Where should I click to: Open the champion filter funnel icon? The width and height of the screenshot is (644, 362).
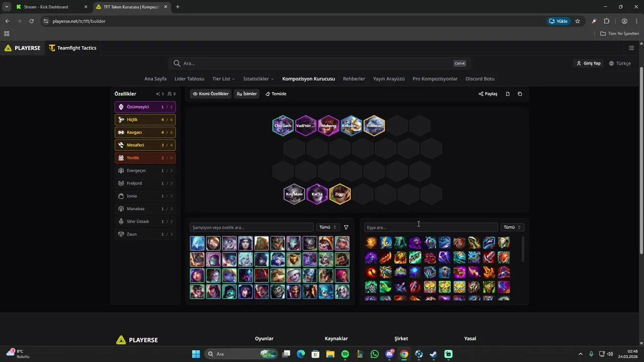346,227
